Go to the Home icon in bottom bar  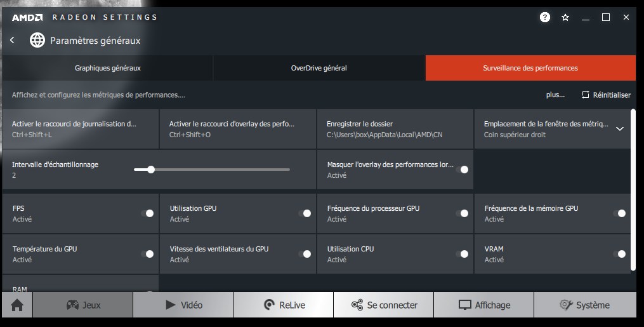pos(17,305)
